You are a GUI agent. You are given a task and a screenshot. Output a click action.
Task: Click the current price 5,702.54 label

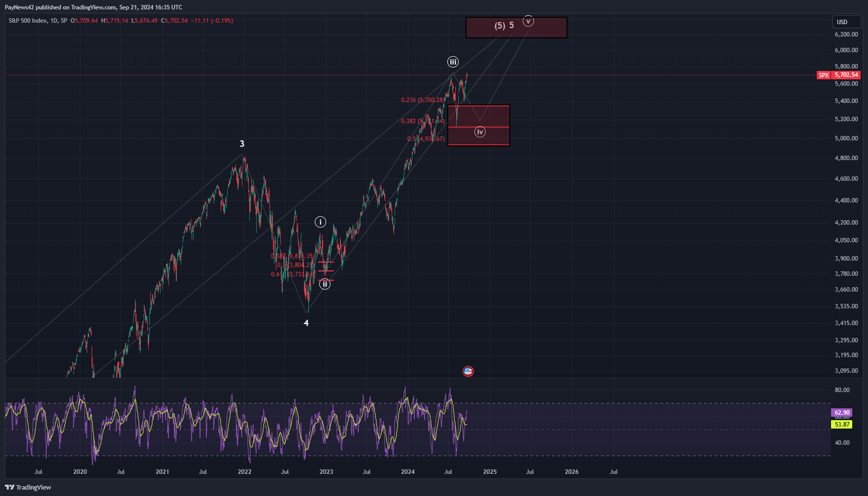(x=846, y=75)
